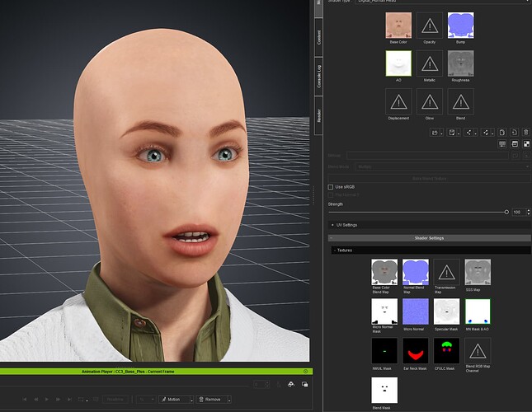
Task: Open dropdown arrow beside save texture icon
Action: (459, 133)
